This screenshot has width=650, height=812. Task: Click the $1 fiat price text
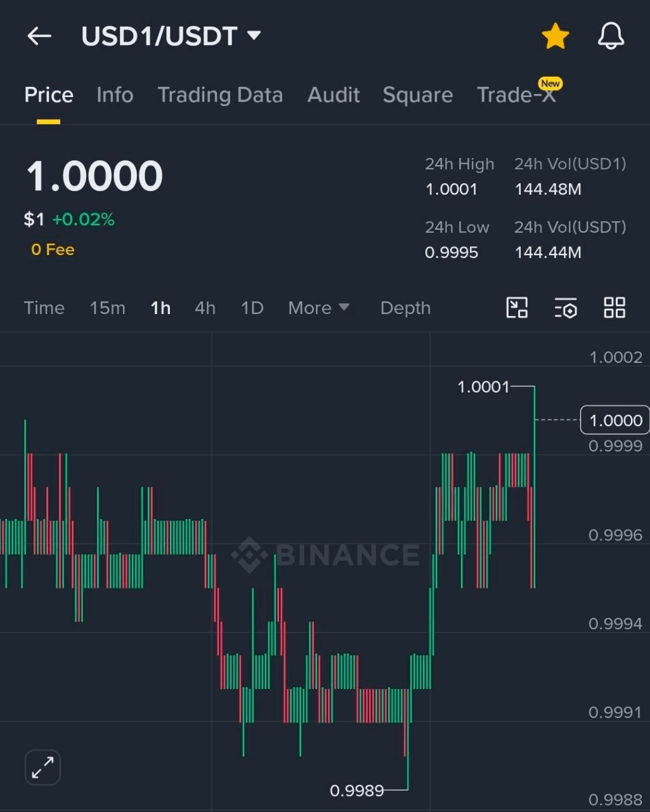click(x=34, y=220)
